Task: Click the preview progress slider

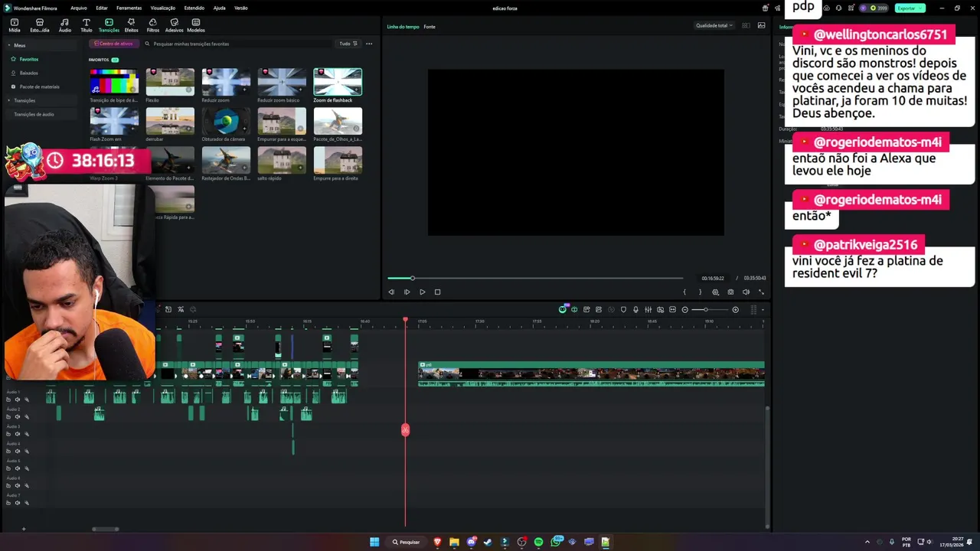Action: [x=535, y=278]
